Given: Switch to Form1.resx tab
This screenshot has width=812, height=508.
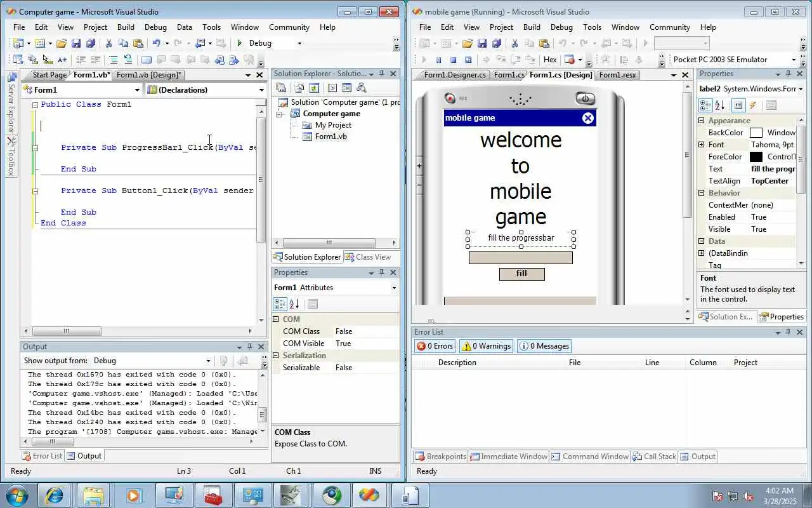Looking at the screenshot, I should [617, 75].
